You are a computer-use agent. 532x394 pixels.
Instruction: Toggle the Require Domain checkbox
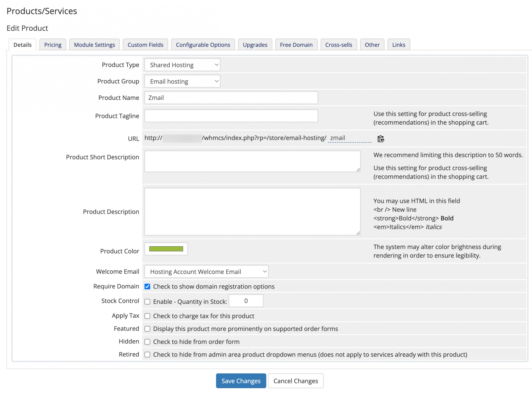(x=148, y=286)
